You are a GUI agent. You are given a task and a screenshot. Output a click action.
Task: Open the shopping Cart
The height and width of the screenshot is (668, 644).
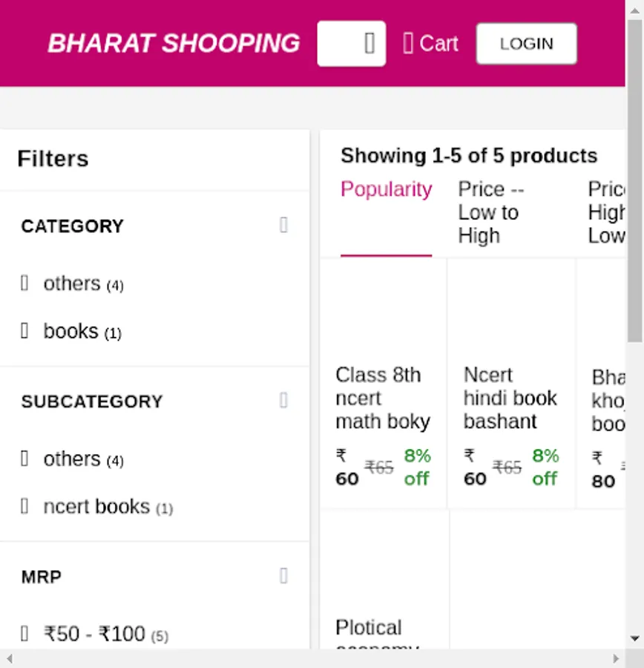[430, 44]
